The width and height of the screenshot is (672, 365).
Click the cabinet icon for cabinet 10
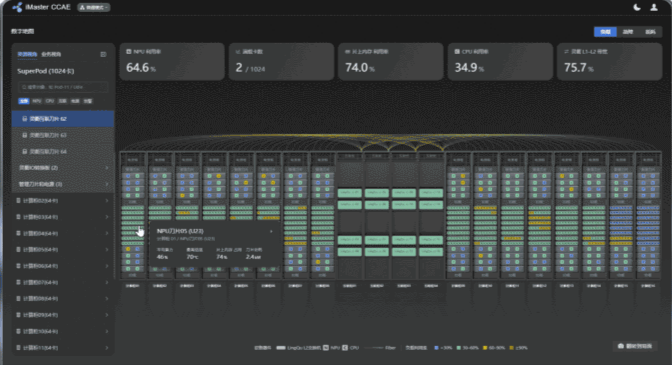(x=18, y=331)
